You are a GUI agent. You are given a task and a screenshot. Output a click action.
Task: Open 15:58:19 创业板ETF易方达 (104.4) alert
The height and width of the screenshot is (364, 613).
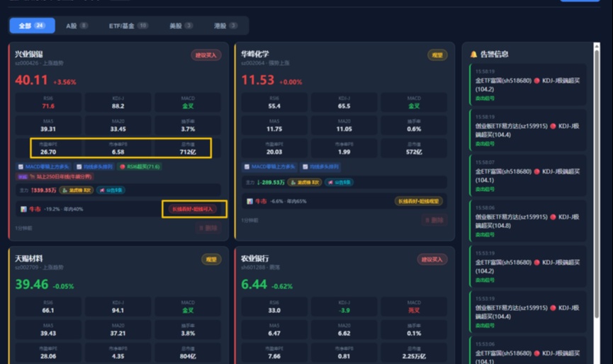528,130
